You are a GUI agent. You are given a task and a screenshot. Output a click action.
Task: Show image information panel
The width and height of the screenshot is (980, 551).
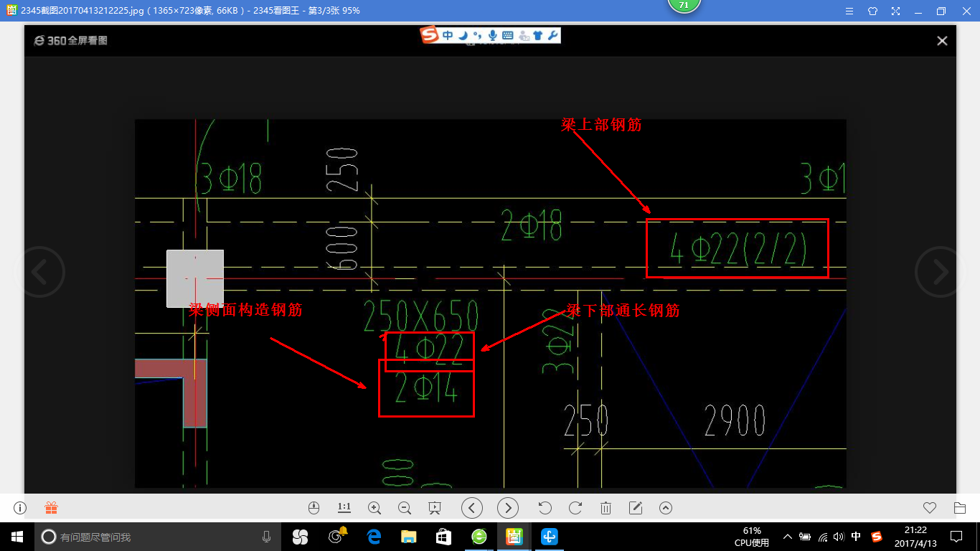20,508
